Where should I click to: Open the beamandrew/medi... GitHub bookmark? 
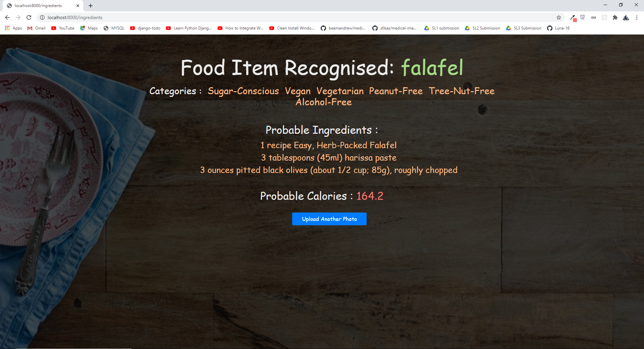click(x=343, y=28)
